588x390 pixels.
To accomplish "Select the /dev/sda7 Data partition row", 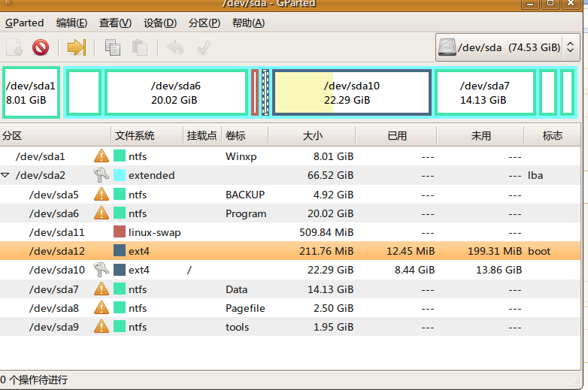I will click(x=290, y=289).
